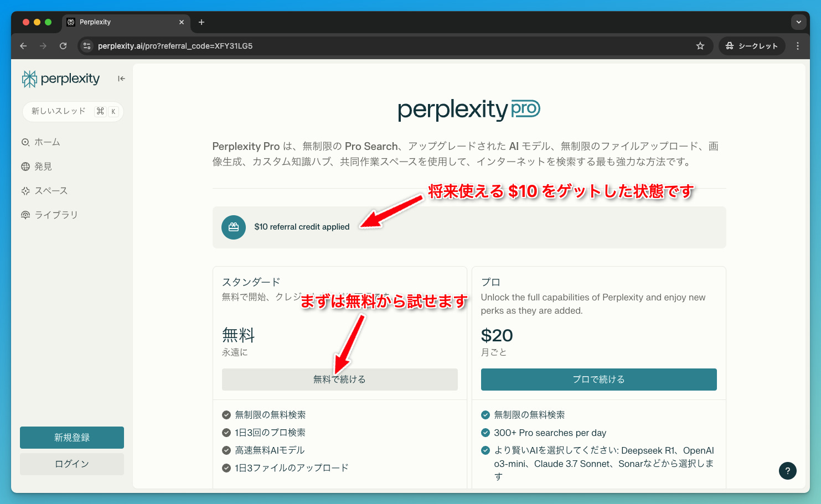Screen dimensions: 821x504
Task: Reload the page
Action: click(63, 46)
